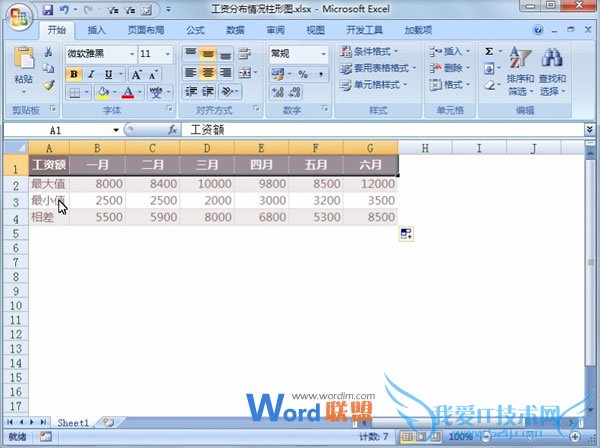Insert a new worksheet tab
The width and height of the screenshot is (600, 448).
point(109,422)
